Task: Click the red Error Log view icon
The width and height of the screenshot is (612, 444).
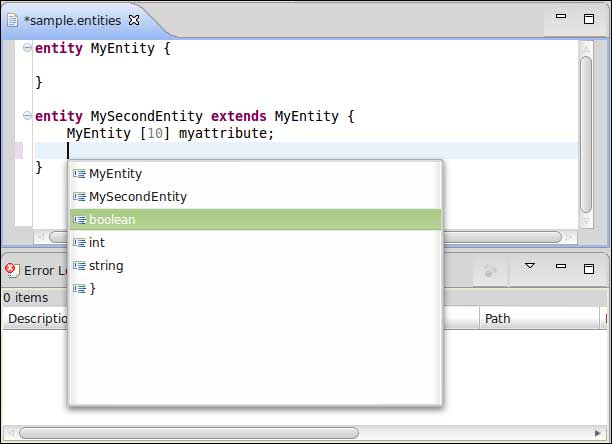Action: (12, 270)
